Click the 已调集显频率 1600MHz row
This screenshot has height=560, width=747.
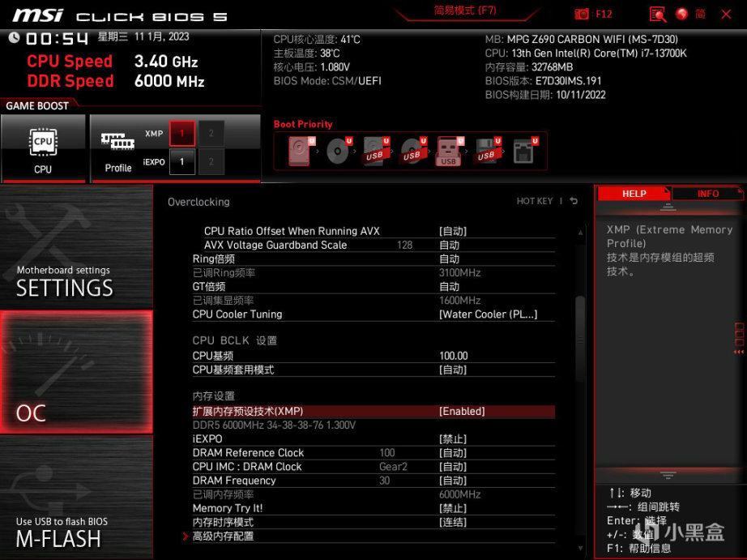(x=373, y=300)
